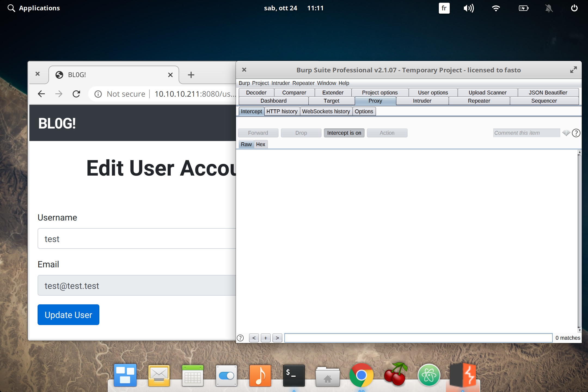
Task: Open the Intruder menu in Burp's menu bar
Action: click(x=280, y=83)
